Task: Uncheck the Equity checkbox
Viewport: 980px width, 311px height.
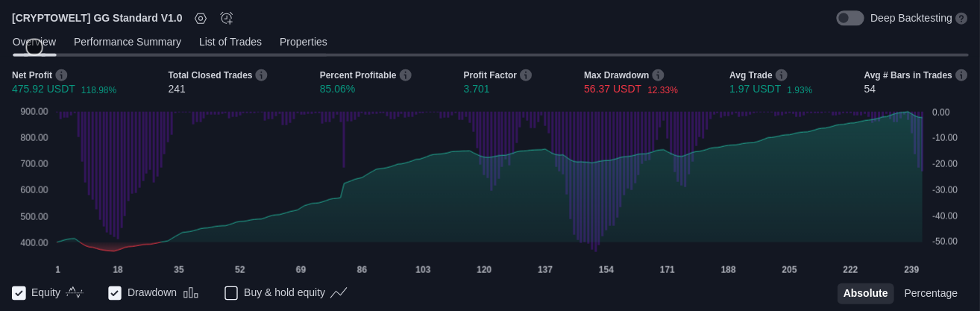Action: (x=19, y=293)
